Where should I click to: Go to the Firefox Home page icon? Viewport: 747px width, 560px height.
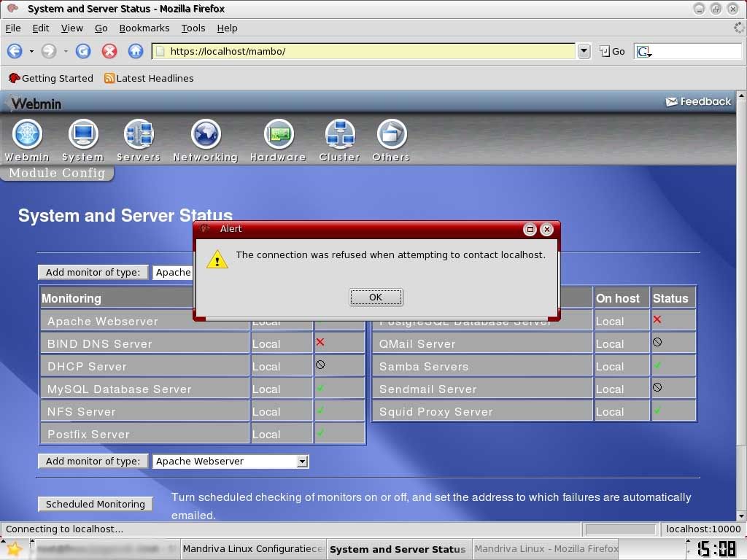point(136,51)
